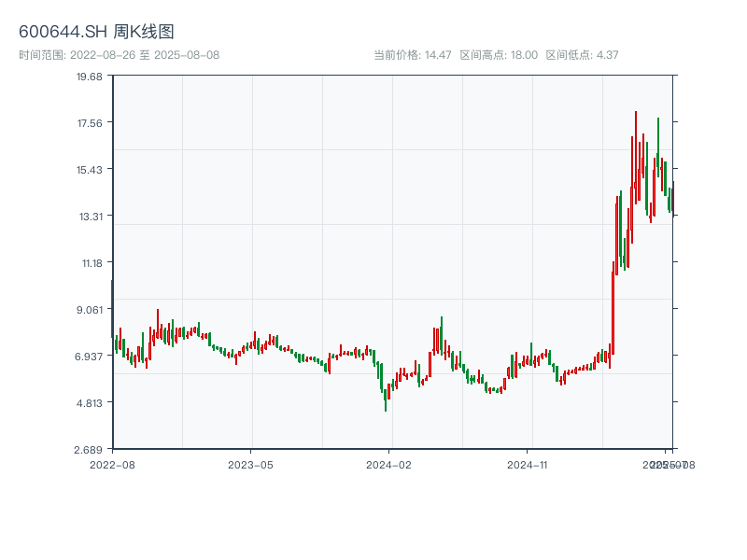
Task: Click the y-axis label 4.813
Action: click(x=90, y=403)
